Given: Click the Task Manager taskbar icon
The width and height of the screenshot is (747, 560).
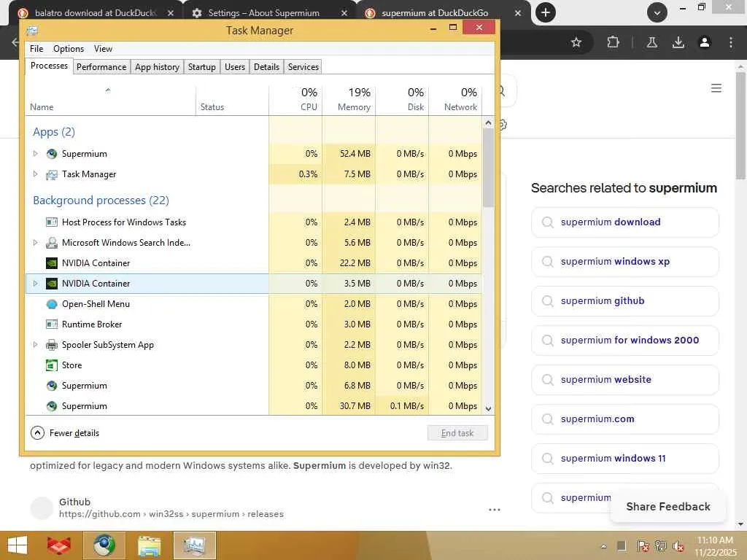Looking at the screenshot, I should (x=194, y=545).
